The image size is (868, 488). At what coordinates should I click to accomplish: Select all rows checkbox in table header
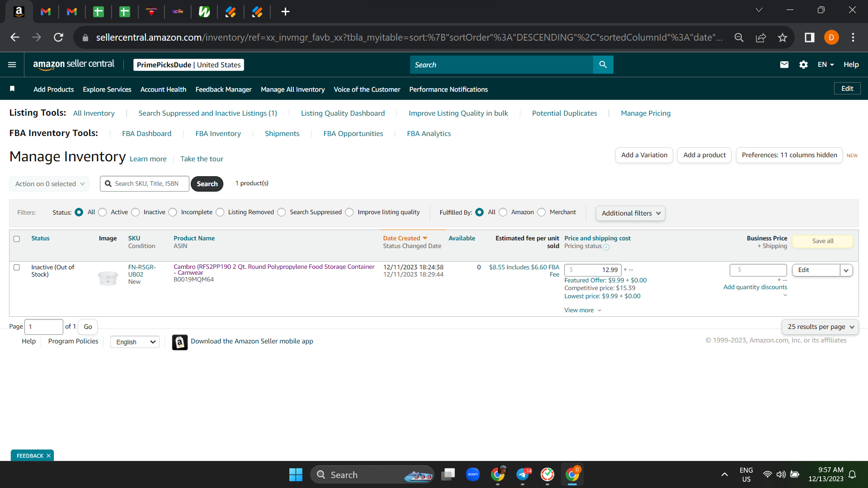pyautogui.click(x=17, y=239)
